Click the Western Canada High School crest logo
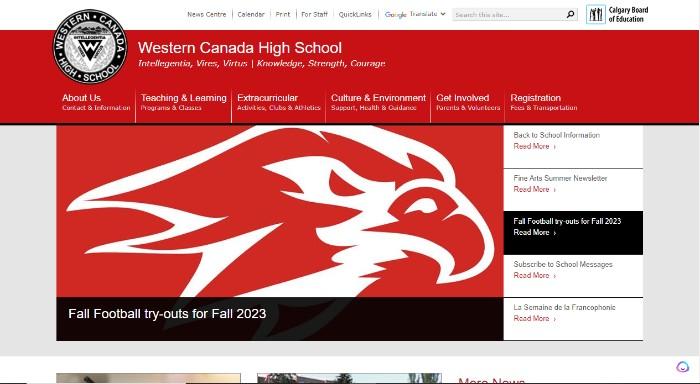Viewport: 700px width, 384px height. pyautogui.click(x=90, y=46)
